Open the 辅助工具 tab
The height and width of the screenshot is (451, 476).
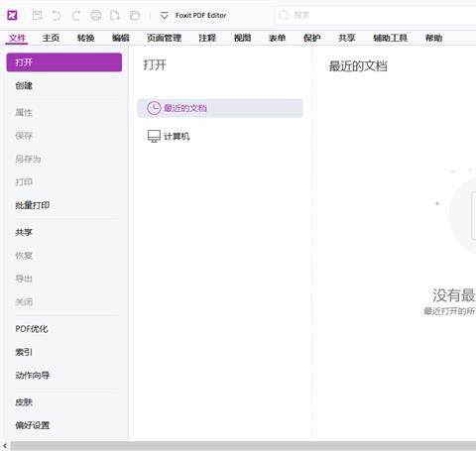pyautogui.click(x=390, y=38)
